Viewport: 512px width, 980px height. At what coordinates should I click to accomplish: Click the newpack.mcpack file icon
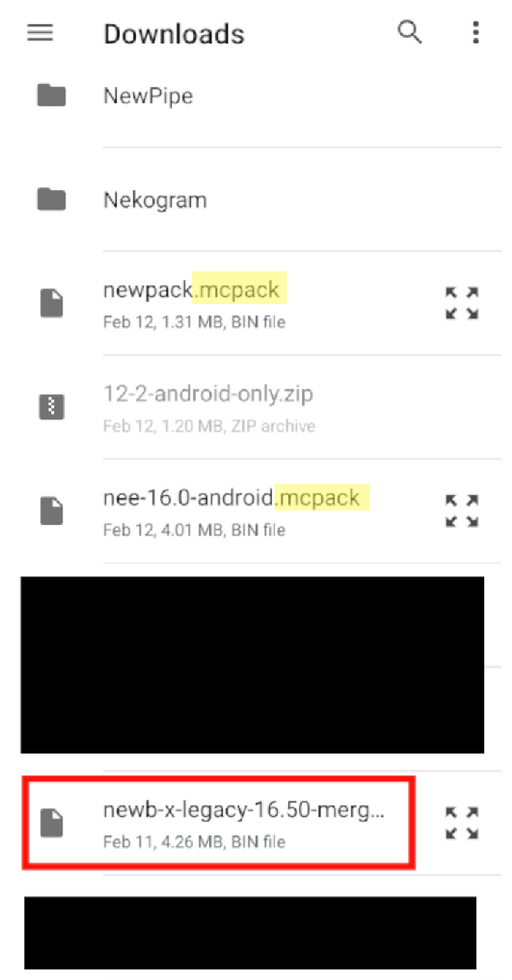(51, 303)
